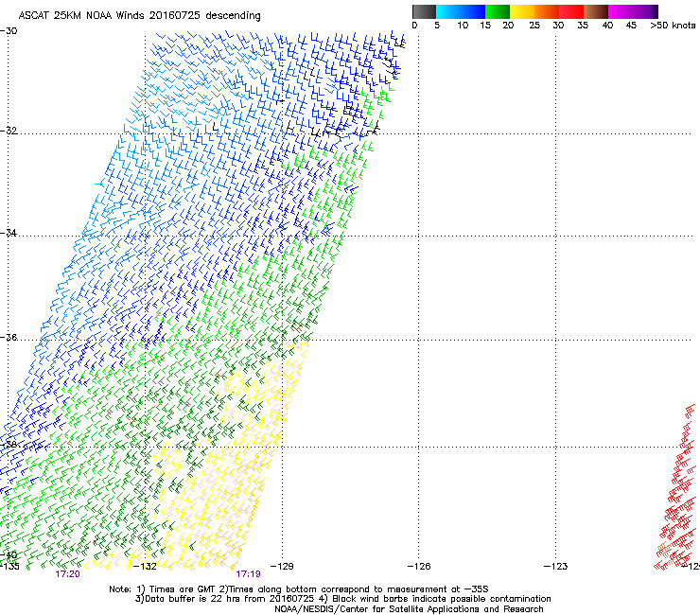Viewport: 700px width, 615px height.
Task: Click the green 15-20 knots legend color
Action: tap(498, 11)
